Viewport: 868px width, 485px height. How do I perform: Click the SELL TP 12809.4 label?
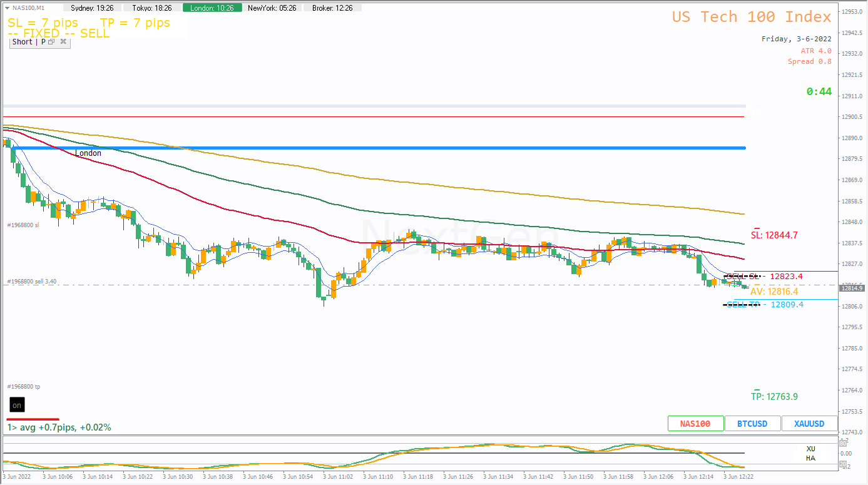763,305
